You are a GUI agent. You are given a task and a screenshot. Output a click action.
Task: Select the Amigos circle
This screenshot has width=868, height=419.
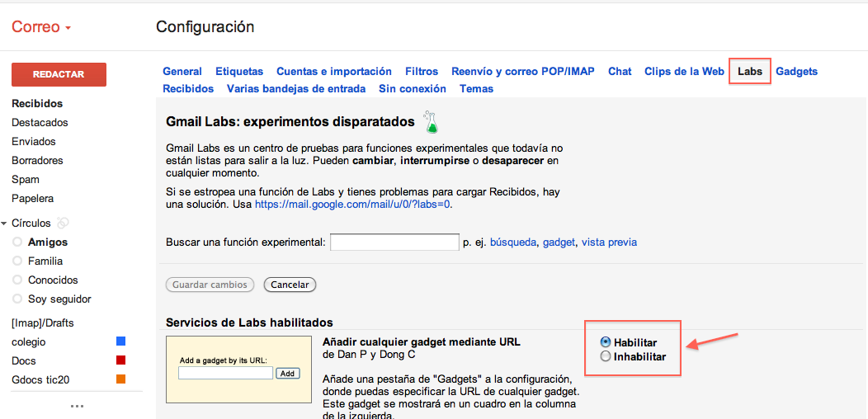coord(48,242)
